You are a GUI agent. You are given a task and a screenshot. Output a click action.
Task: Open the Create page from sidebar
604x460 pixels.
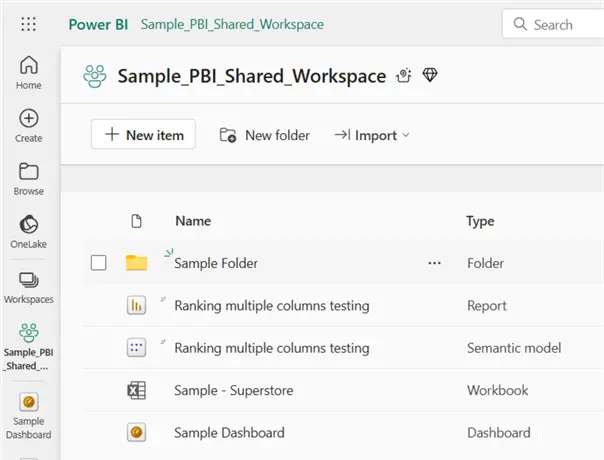click(x=29, y=126)
